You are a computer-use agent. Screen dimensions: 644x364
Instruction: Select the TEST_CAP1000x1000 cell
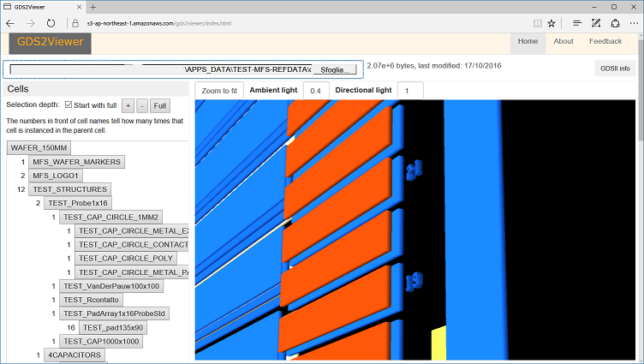coord(101,342)
